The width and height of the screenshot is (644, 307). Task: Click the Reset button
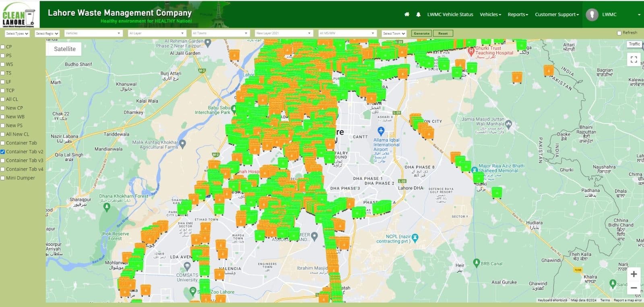pos(443,33)
